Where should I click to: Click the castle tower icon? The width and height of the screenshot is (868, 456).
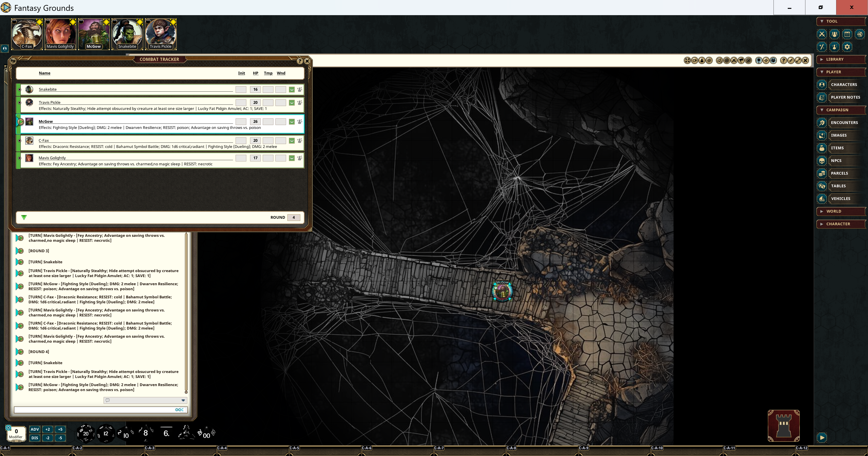tap(783, 426)
